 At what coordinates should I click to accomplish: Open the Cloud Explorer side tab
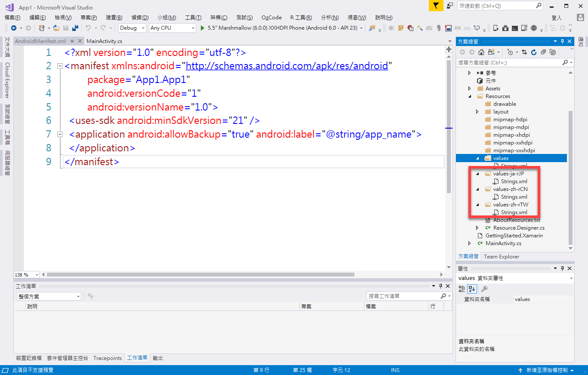pos(7,80)
